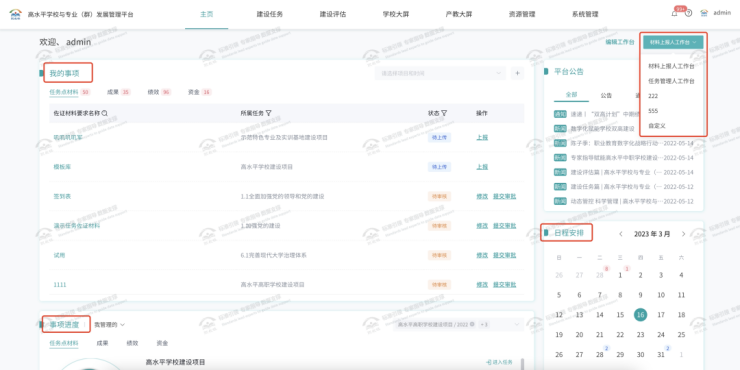The image size is (740, 370).
Task: Go to previous month in the calendar
Action: (621, 234)
